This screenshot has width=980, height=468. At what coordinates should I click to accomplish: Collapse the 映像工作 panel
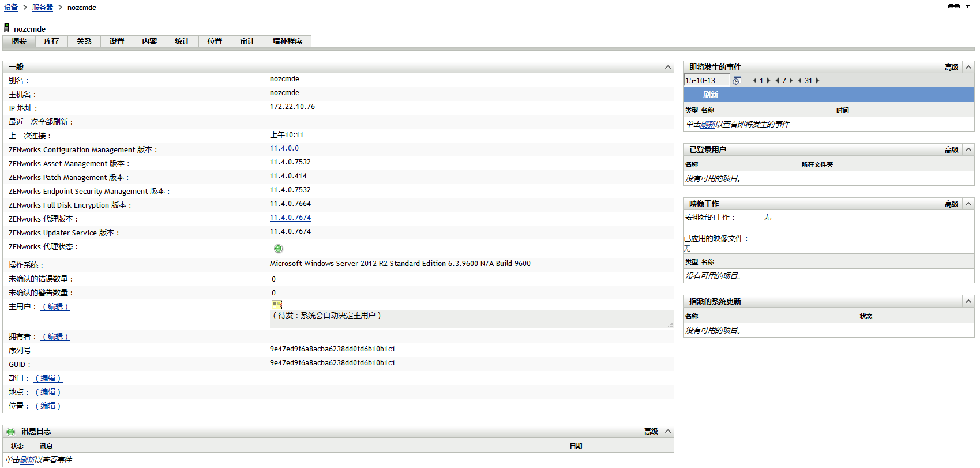click(x=968, y=204)
